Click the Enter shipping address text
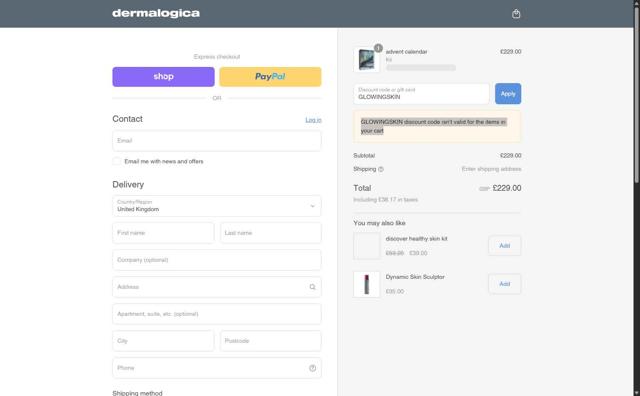Viewport: 640px width, 396px height. tap(491, 169)
